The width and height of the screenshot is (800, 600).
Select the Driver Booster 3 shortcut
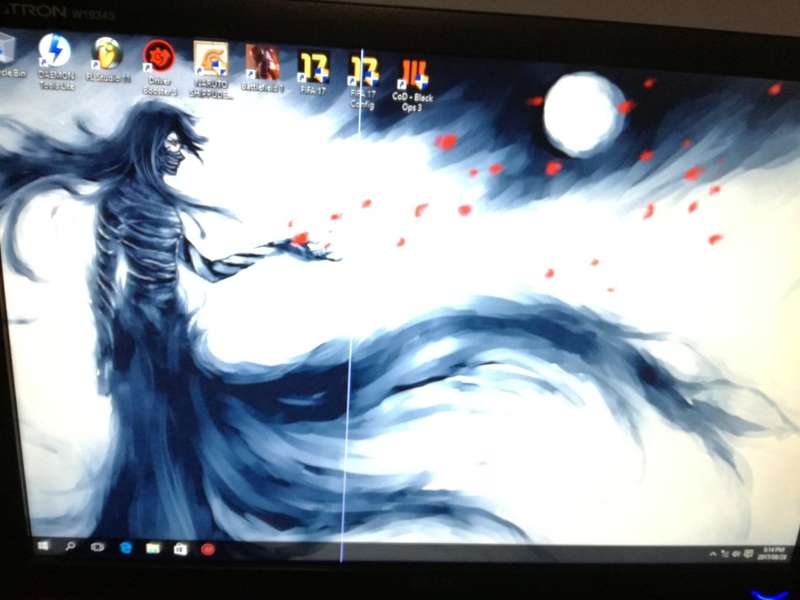point(160,68)
